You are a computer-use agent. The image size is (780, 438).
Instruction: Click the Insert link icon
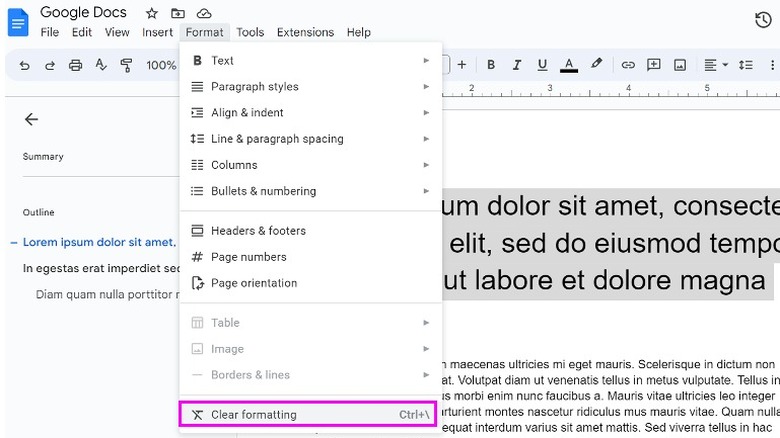pos(628,65)
